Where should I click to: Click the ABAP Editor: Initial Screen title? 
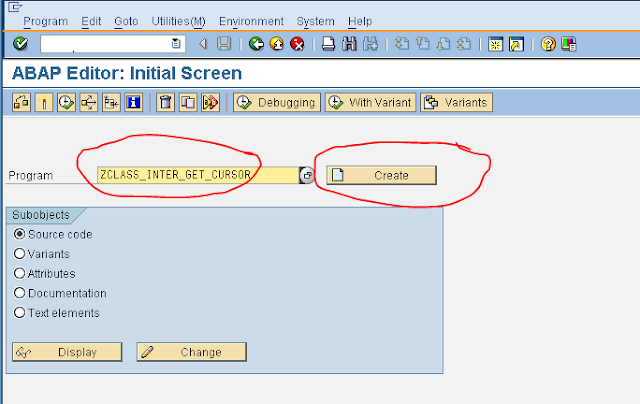click(127, 73)
